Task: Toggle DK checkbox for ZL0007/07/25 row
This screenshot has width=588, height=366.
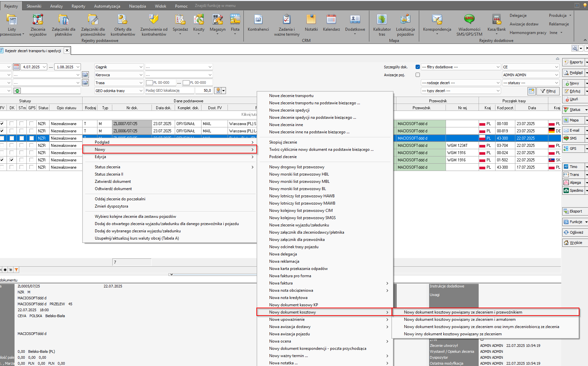Action: coord(12,124)
